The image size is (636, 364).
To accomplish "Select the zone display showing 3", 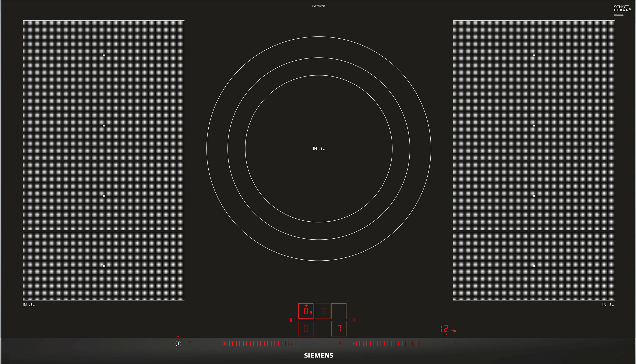I will pos(323,311).
